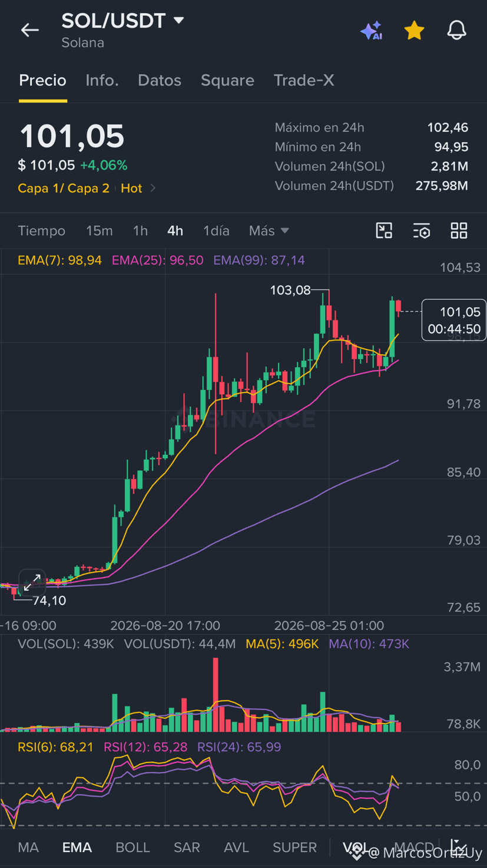Toggle the SAR indicator
This screenshot has height=868, width=487.
tap(187, 847)
